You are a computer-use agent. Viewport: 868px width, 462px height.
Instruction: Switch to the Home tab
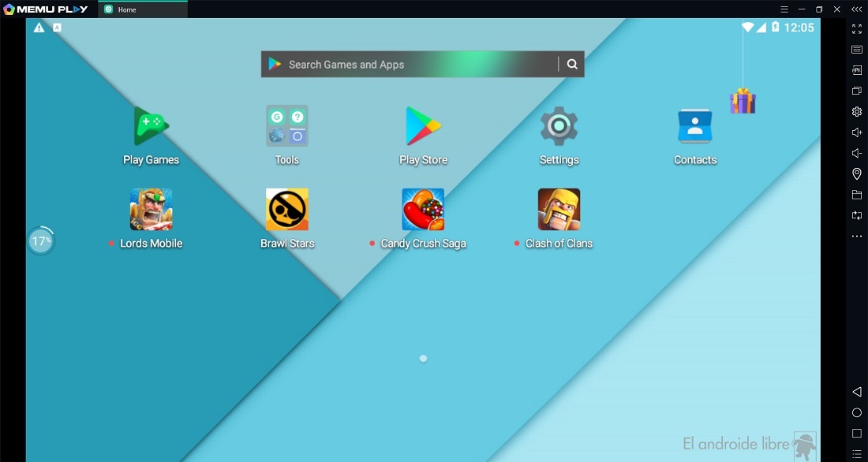click(143, 9)
